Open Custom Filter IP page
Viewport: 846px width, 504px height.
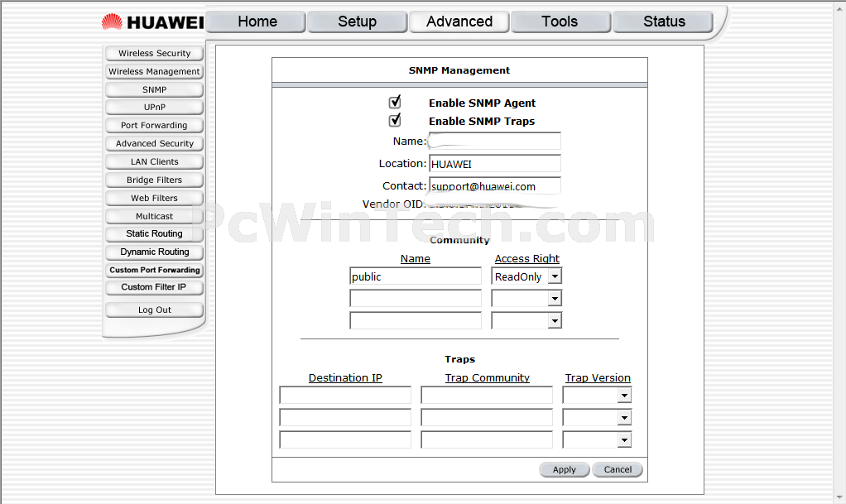(154, 287)
